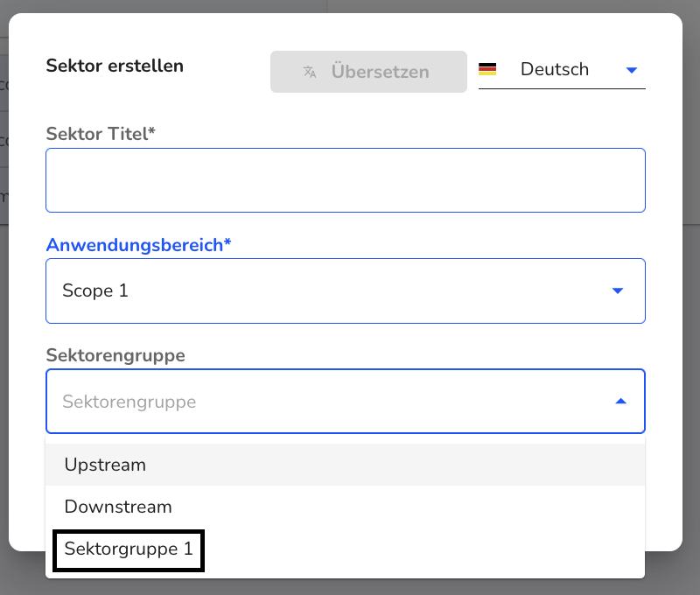
Task: Click the Sektor Titel label
Action: [101, 134]
